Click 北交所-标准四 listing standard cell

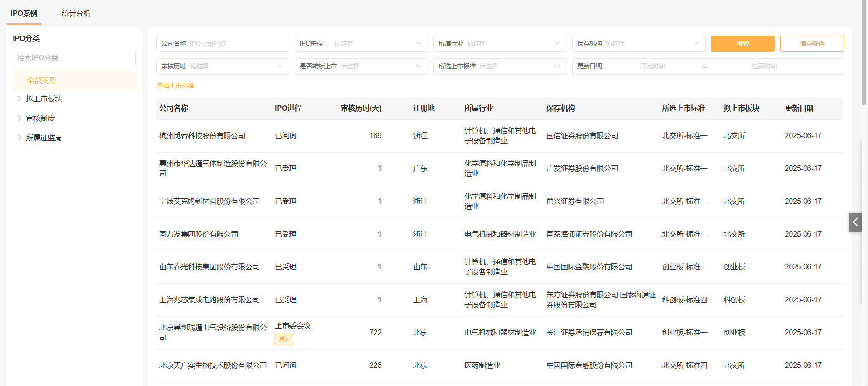pyautogui.click(x=685, y=365)
